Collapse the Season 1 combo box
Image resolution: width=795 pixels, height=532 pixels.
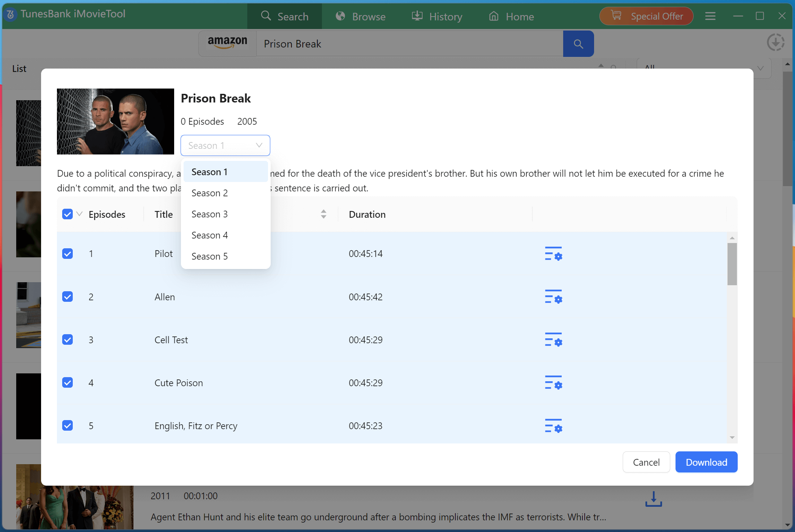[225, 145]
